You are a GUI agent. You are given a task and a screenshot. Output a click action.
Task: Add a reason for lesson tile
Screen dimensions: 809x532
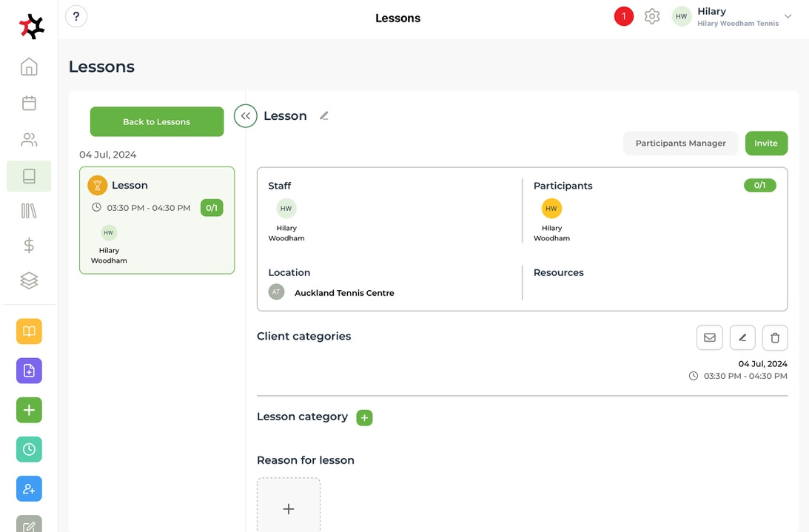tap(289, 508)
